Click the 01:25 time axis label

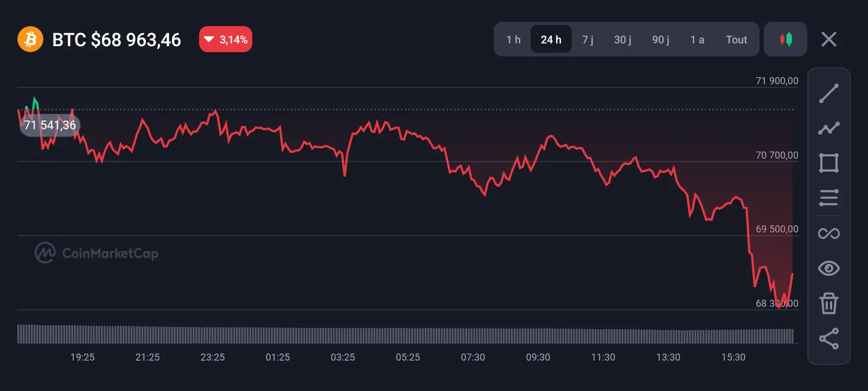tap(278, 357)
